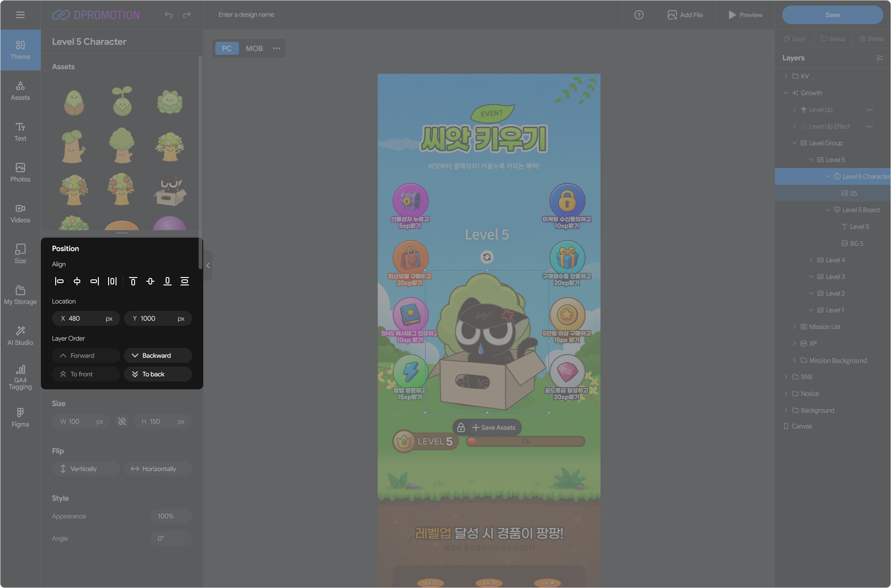Click the XP progress bar on canvas
The width and height of the screenshot is (891, 588).
pyautogui.click(x=525, y=441)
